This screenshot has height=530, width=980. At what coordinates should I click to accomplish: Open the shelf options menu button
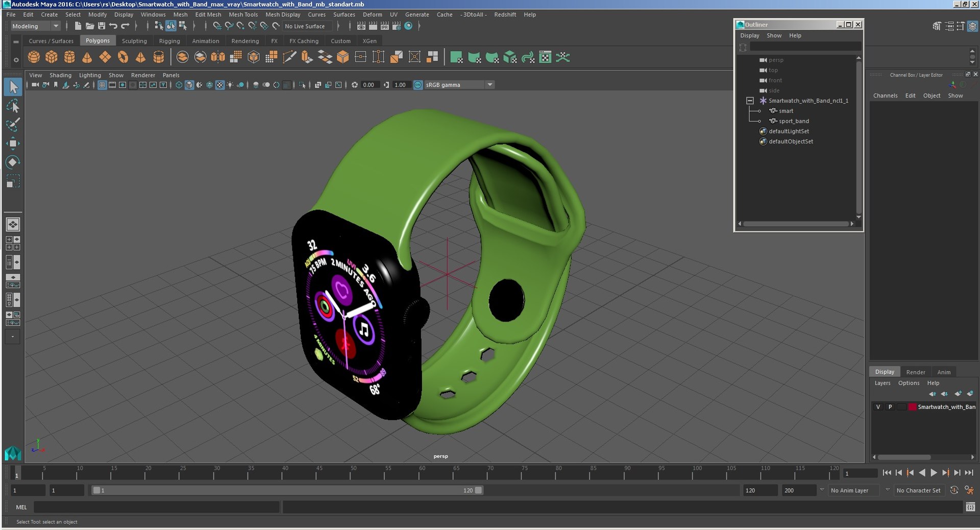point(16,60)
